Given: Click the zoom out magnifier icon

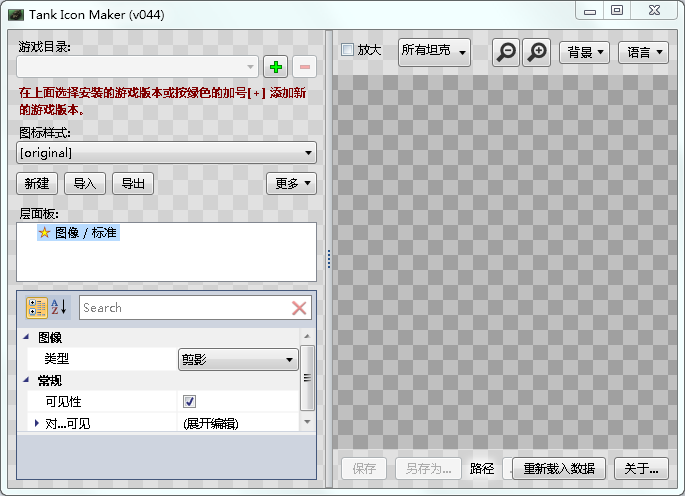Looking at the screenshot, I should [x=506, y=52].
